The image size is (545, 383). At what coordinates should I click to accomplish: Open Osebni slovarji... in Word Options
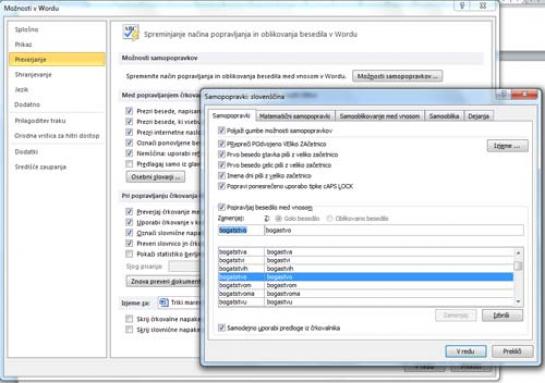(x=155, y=177)
